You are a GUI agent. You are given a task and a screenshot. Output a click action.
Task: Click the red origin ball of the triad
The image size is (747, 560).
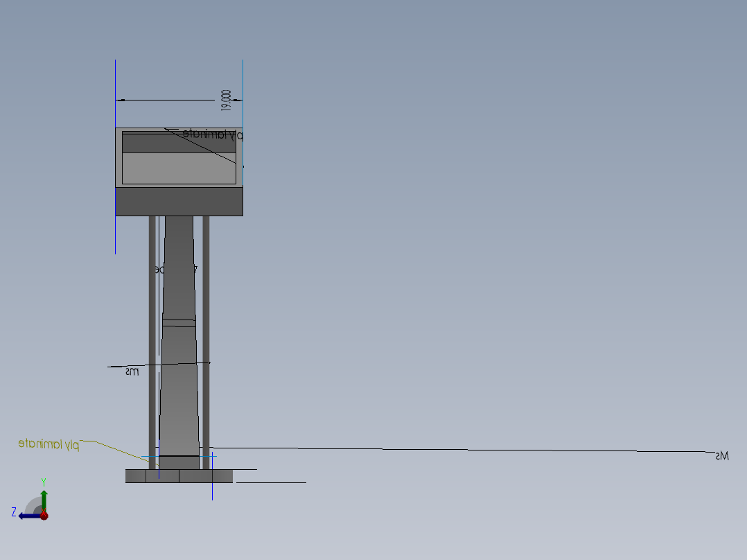point(44,515)
